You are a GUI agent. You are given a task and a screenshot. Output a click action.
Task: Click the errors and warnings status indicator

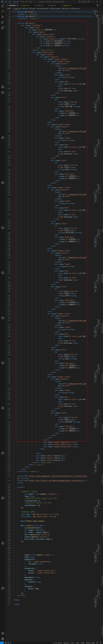tap(8, 643)
